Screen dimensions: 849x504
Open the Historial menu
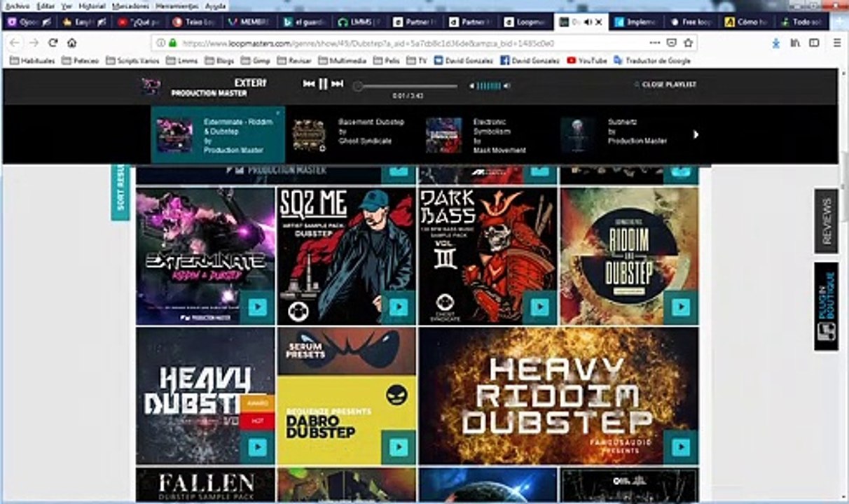point(92,5)
